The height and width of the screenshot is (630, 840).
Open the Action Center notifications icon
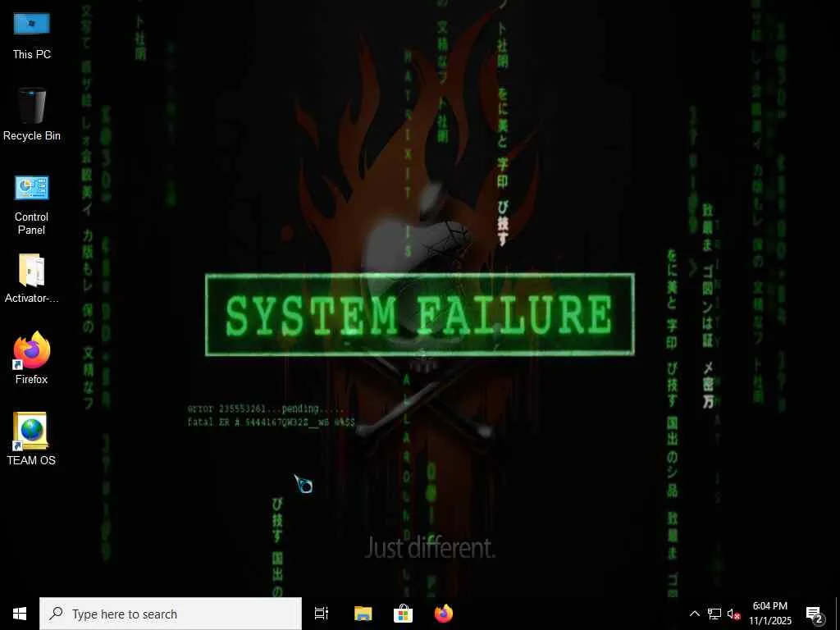pyautogui.click(x=814, y=614)
